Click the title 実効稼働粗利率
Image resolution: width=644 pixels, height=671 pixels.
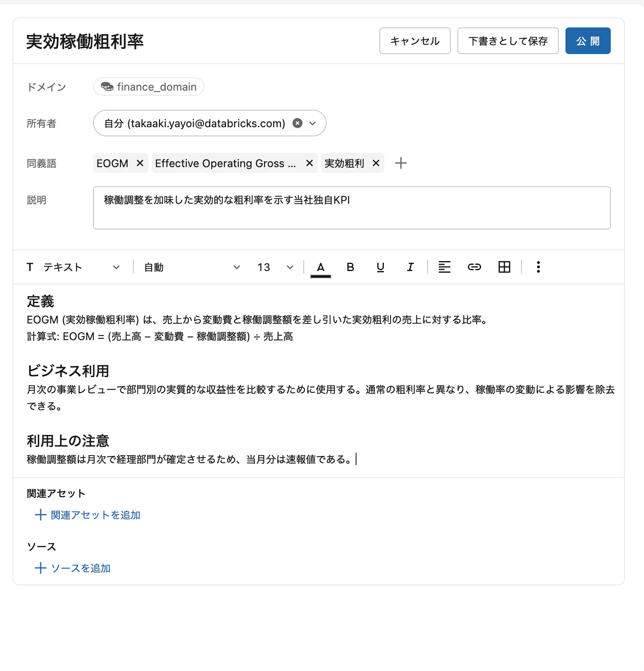click(85, 42)
